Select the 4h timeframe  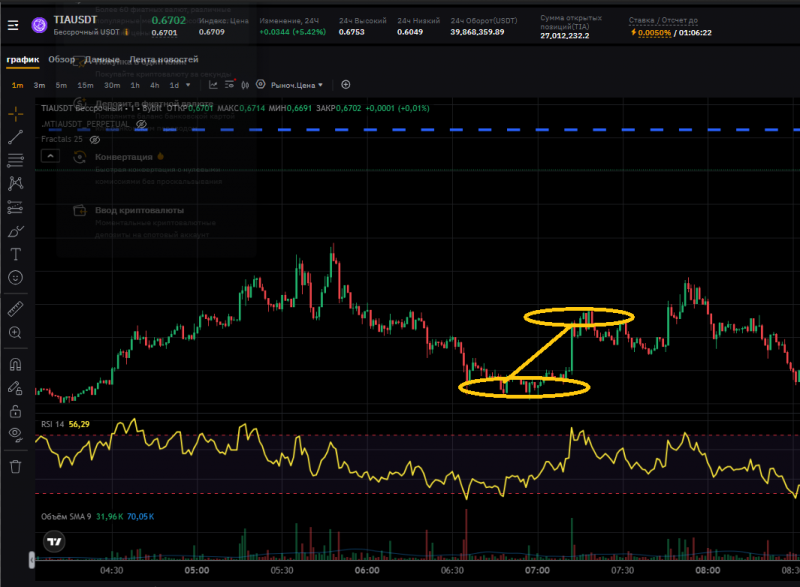(x=155, y=85)
